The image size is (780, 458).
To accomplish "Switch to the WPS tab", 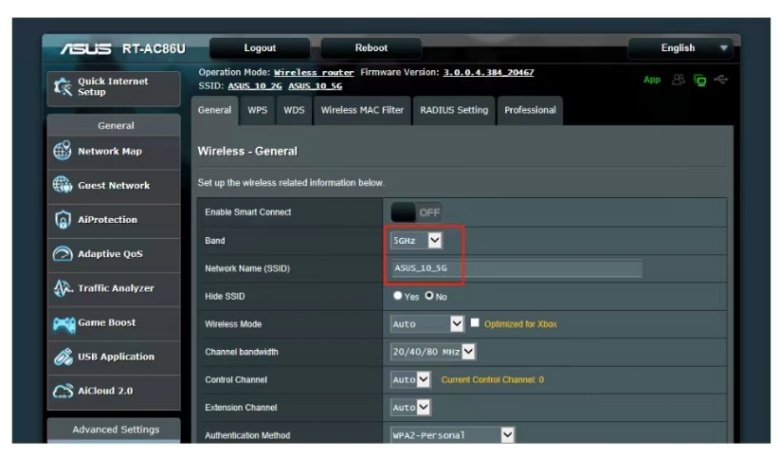I will (257, 110).
